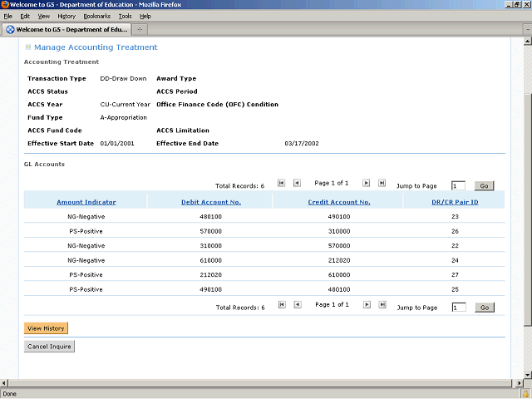This screenshot has width=532, height=399.
Task: Click previous page arrow in top pagination
Action: tap(297, 183)
